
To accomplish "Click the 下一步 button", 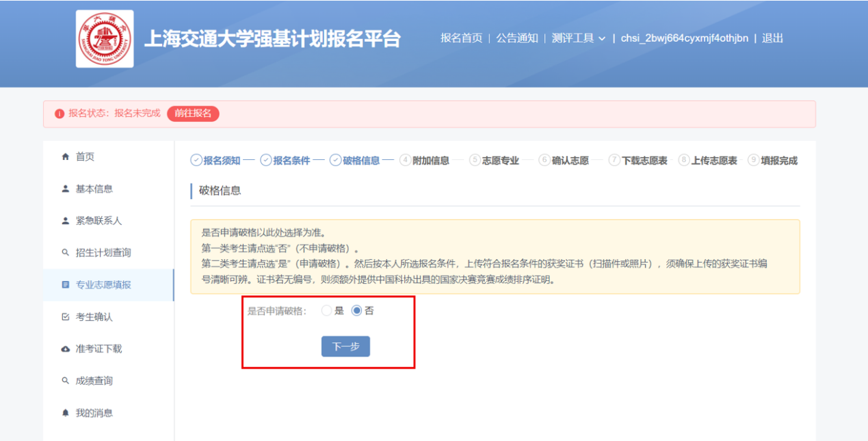I will [345, 347].
